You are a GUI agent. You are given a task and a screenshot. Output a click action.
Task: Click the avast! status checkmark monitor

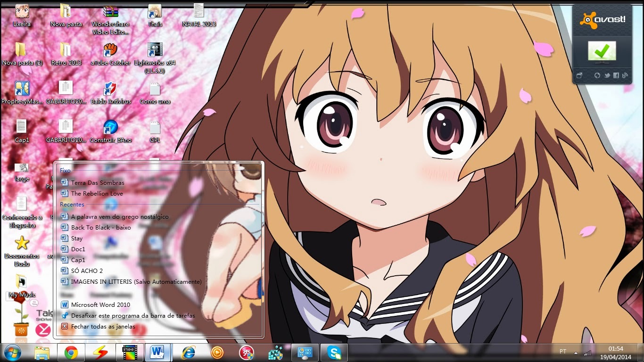tap(602, 52)
